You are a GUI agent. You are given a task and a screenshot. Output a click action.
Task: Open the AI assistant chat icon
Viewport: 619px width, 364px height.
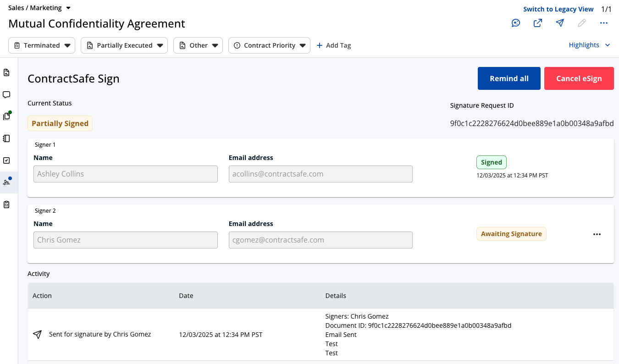pos(515,22)
